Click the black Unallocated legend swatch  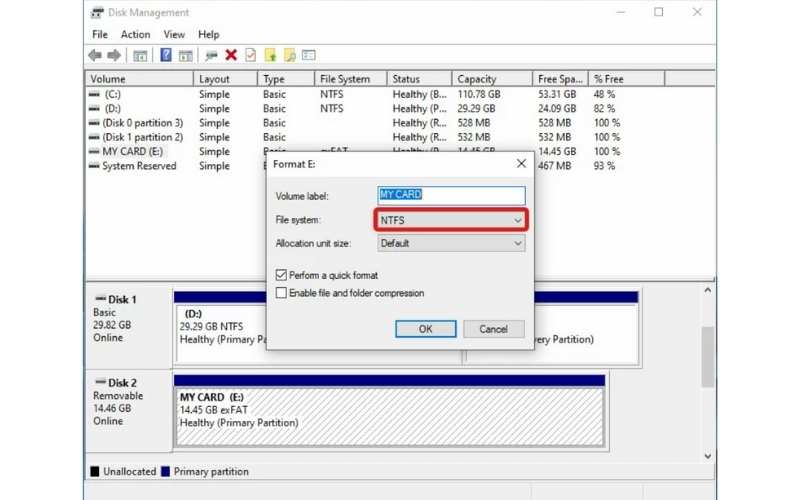tap(95, 471)
